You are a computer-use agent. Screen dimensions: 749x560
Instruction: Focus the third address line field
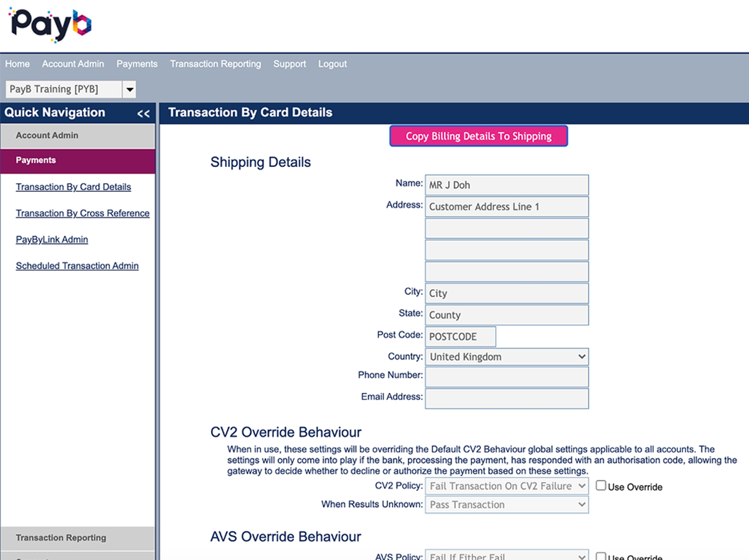click(507, 250)
